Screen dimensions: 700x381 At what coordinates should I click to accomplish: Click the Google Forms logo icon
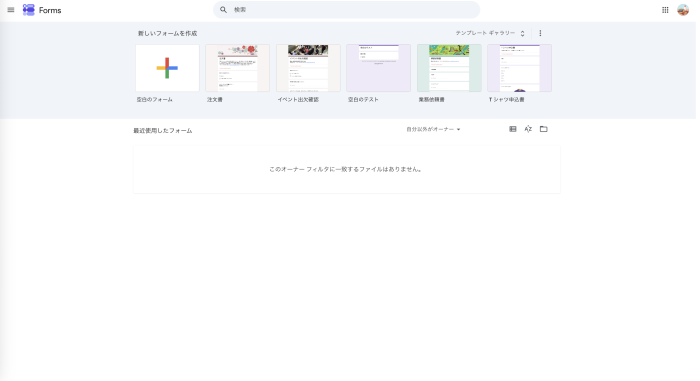tap(29, 10)
